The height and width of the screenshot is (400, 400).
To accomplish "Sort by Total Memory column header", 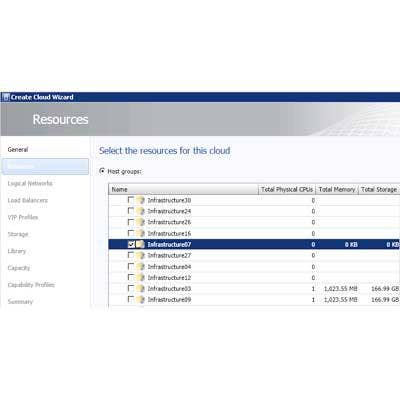I will (337, 189).
